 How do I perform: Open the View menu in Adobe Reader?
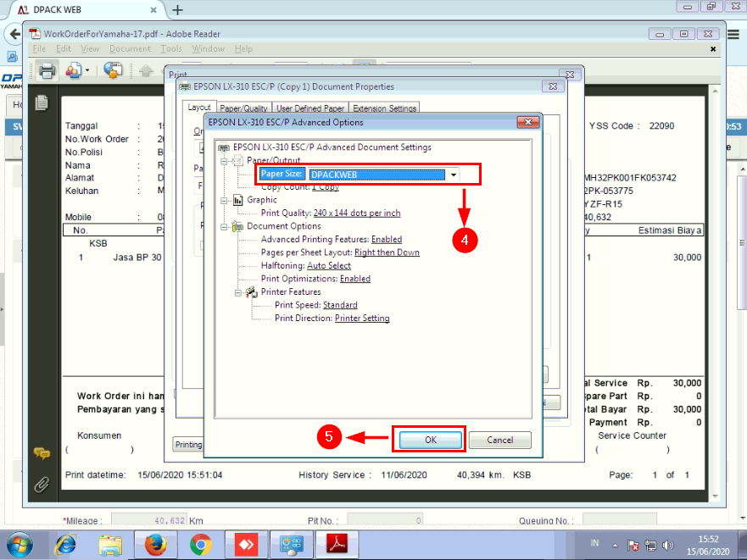click(x=90, y=48)
